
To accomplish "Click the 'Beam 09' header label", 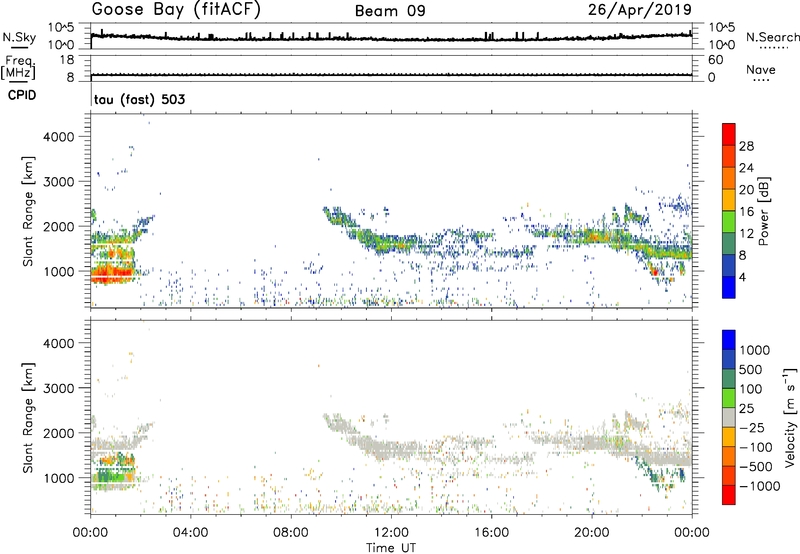I will 390,11.
